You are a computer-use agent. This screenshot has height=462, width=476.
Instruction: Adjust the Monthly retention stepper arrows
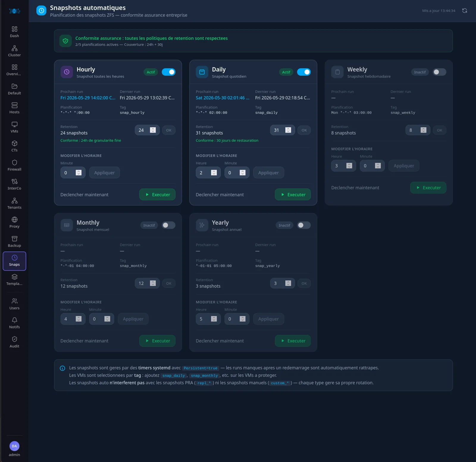pos(153,283)
